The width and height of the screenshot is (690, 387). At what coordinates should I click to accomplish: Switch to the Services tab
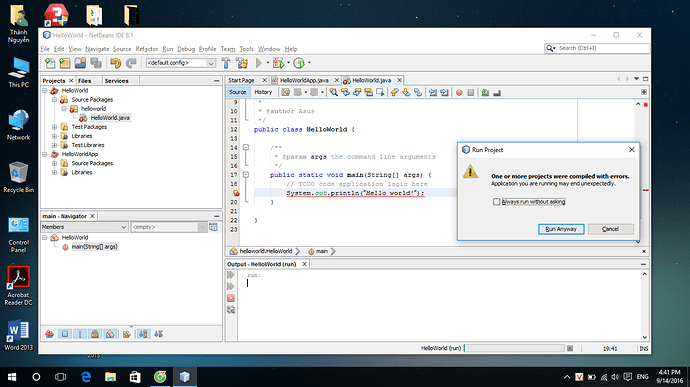(117, 81)
